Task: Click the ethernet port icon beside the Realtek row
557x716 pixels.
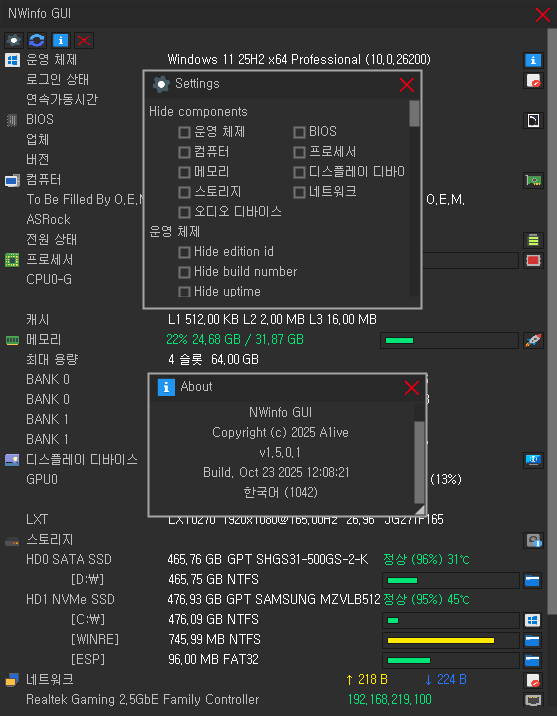Action: pos(533,700)
